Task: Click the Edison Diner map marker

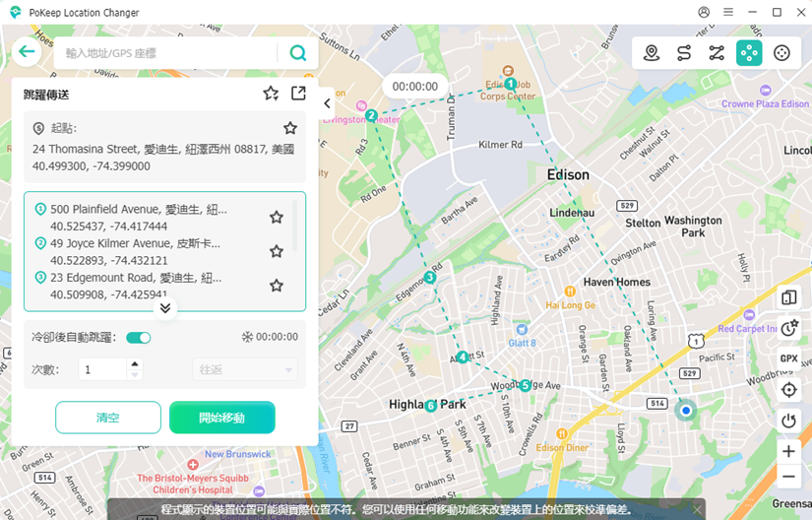Action: click(x=562, y=433)
